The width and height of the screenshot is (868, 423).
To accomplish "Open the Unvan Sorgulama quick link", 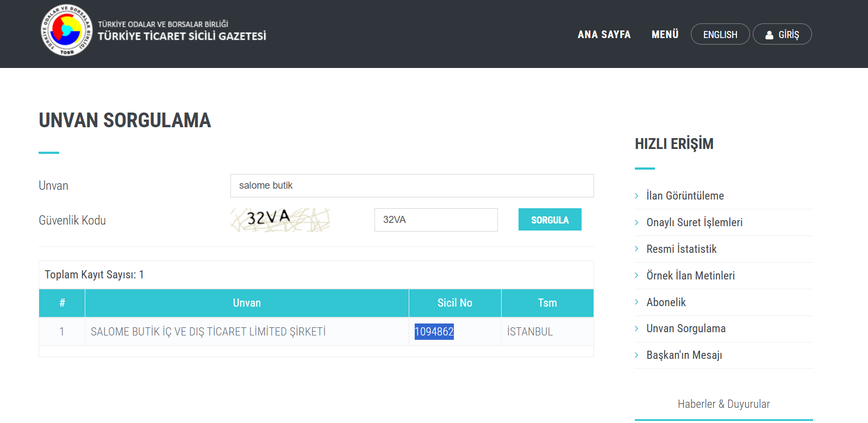I will 685,328.
